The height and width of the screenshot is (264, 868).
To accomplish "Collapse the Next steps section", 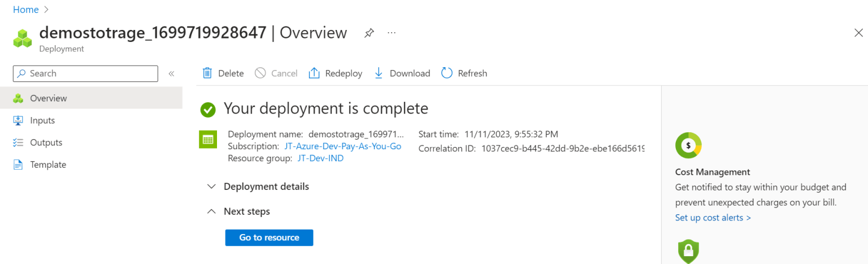I will tap(212, 211).
